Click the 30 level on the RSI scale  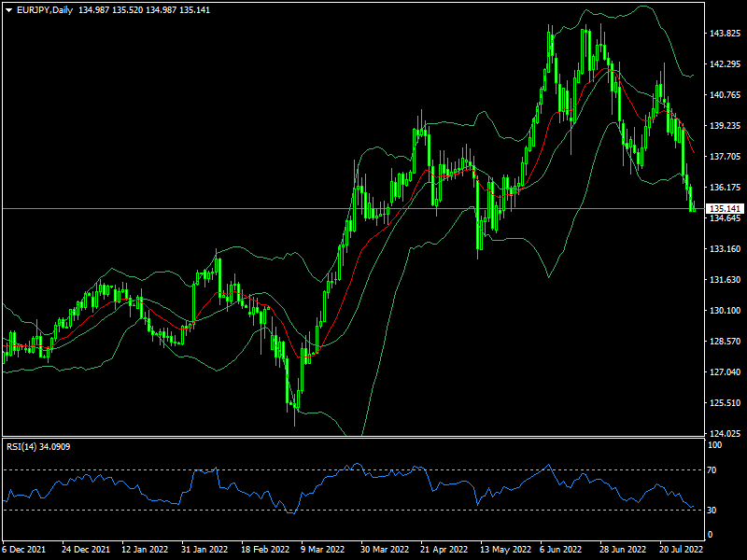point(712,510)
